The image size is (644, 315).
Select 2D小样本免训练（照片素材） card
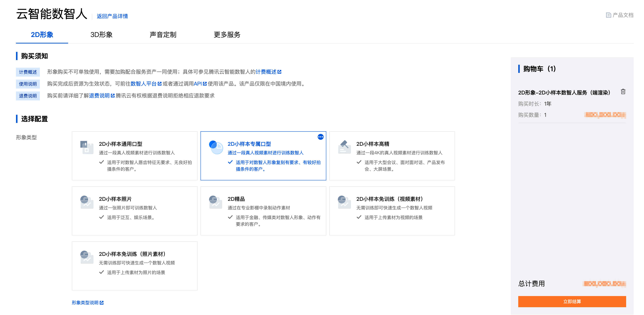(134, 266)
